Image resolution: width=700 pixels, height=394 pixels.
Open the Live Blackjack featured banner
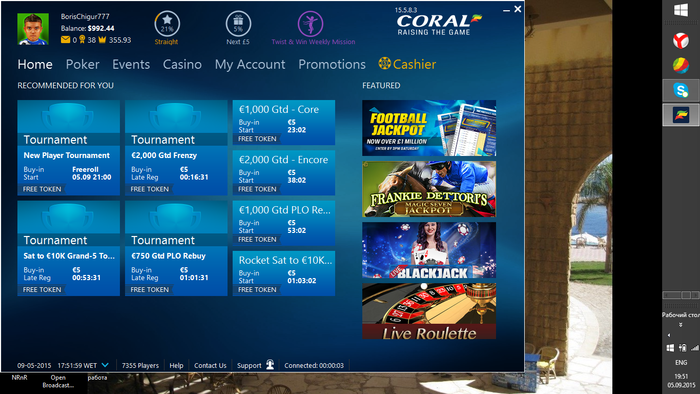[429, 250]
